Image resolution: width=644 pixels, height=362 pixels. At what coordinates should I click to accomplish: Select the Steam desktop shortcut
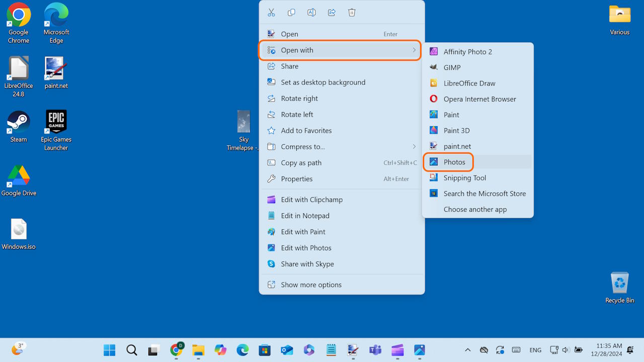[x=19, y=126]
